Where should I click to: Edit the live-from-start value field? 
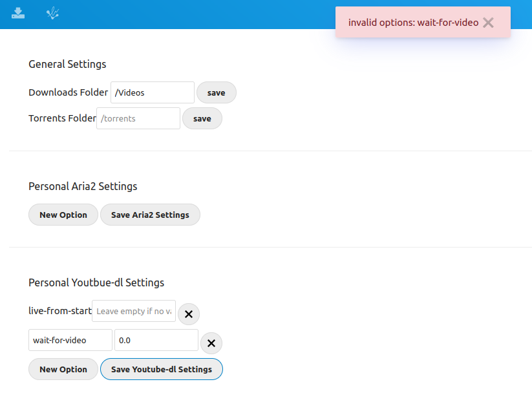[x=134, y=311]
